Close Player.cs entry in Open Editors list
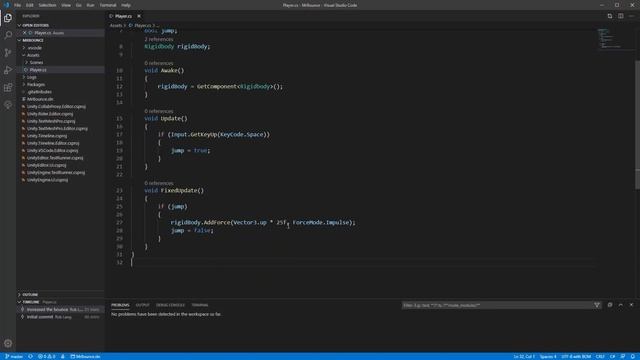This screenshot has width=640, height=360. [24, 33]
